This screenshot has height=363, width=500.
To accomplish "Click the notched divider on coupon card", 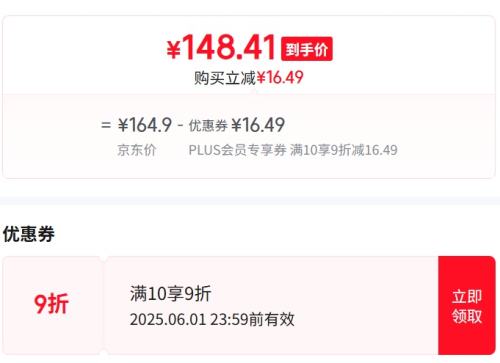I will coord(103,306).
